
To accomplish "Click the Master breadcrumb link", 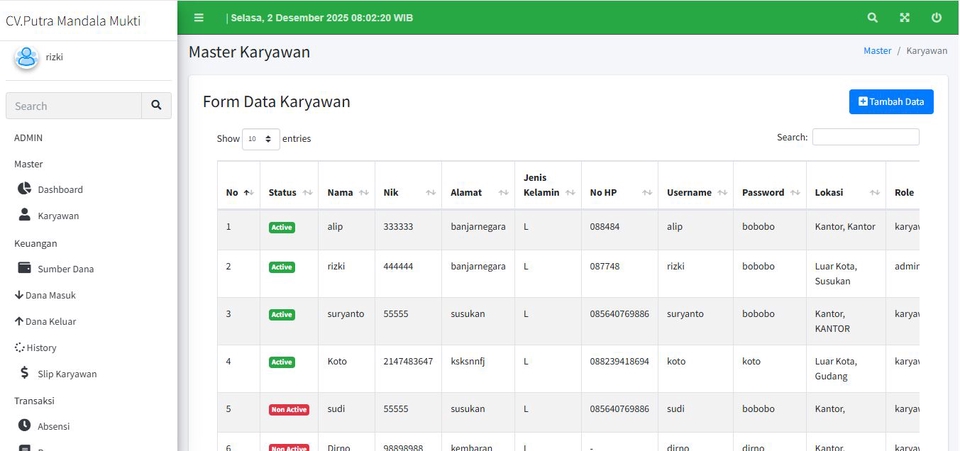I will pos(877,50).
